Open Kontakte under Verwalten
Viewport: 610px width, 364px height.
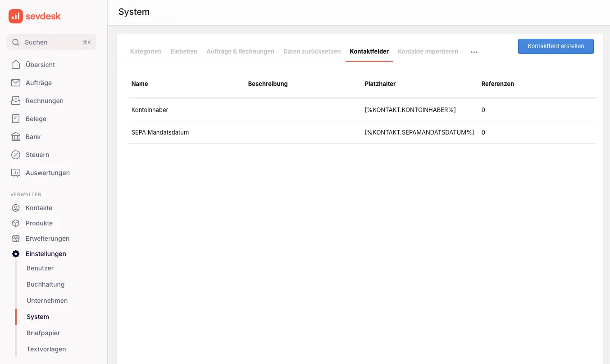[39, 208]
